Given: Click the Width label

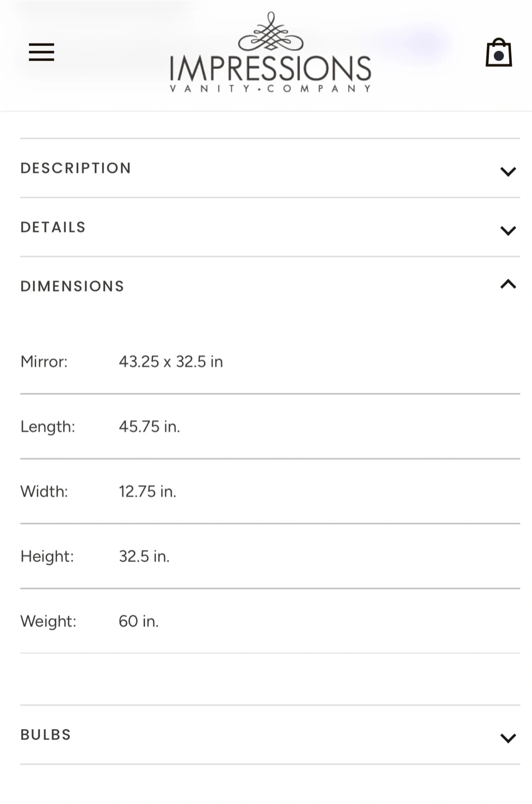Looking at the screenshot, I should [44, 491].
